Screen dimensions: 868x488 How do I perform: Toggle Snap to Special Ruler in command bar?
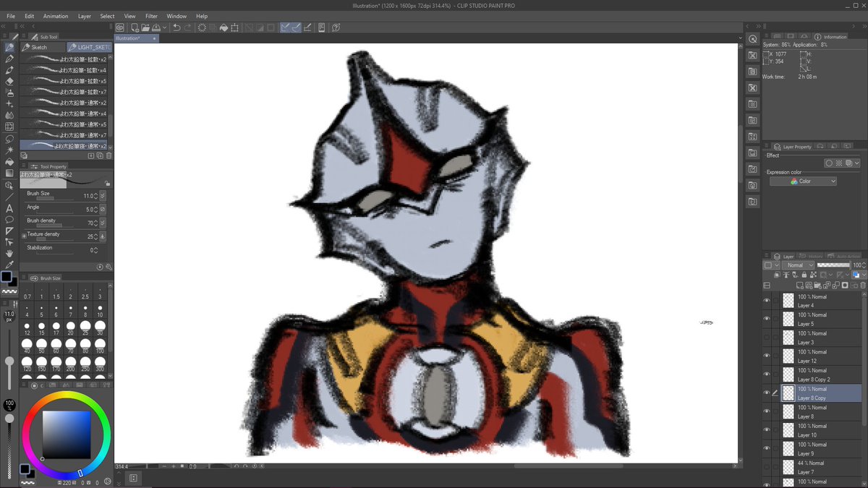pyautogui.click(x=297, y=27)
